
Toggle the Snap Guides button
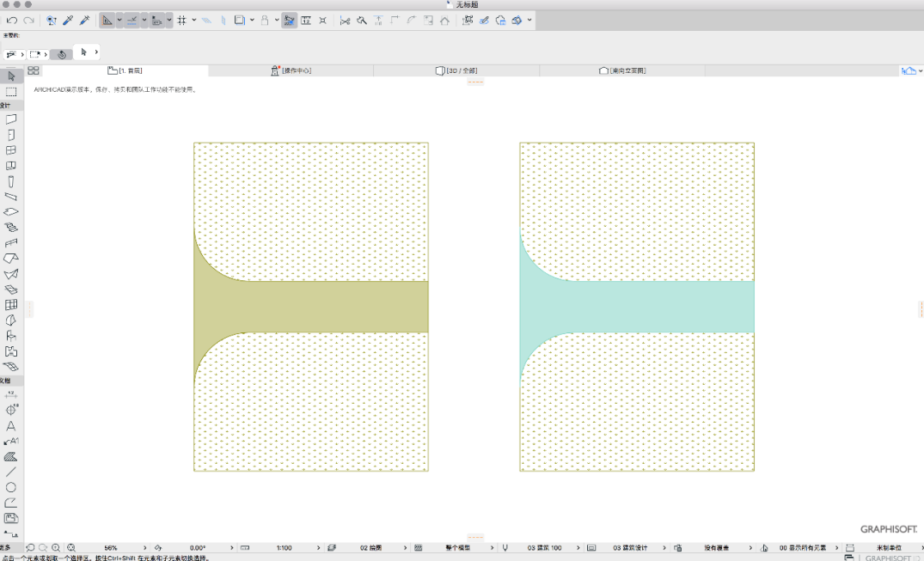[x=132, y=21]
